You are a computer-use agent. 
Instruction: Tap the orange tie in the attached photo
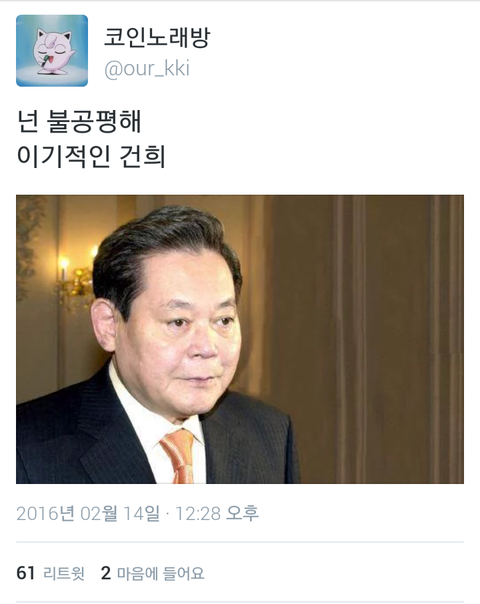coord(180,456)
